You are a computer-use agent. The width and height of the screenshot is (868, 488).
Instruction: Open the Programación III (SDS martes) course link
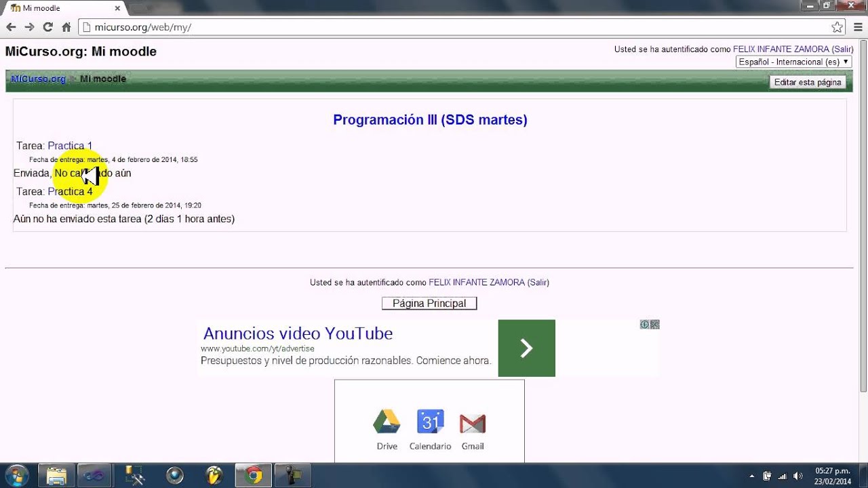click(x=430, y=120)
